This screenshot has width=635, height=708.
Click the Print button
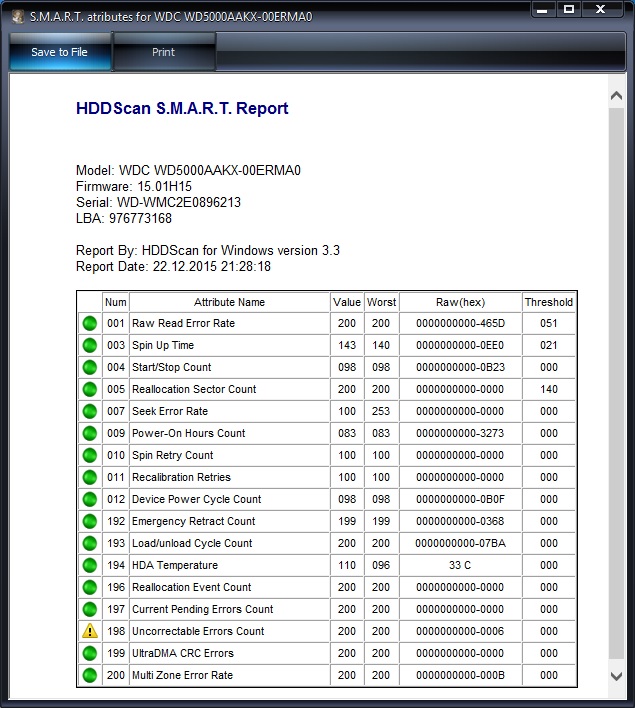point(163,52)
